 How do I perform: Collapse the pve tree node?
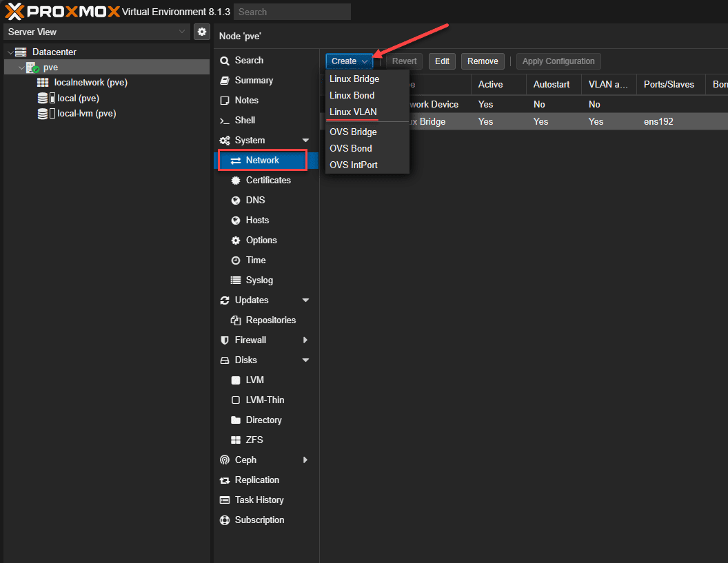click(x=21, y=68)
